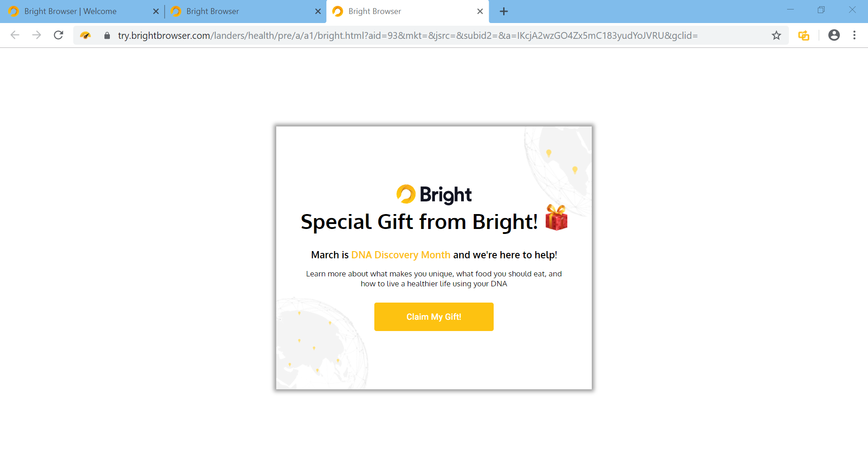
Task: Bookmark this page with star icon
Action: [776, 35]
